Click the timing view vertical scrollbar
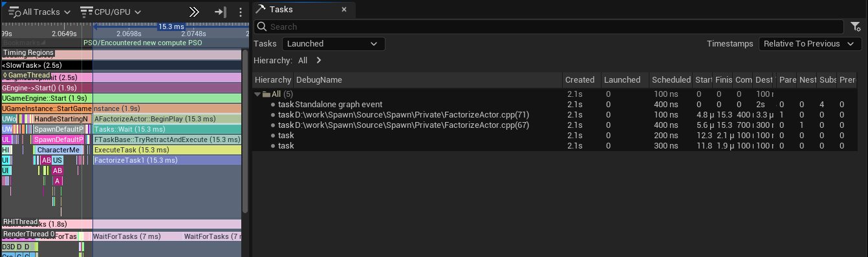This screenshot has height=257, width=868. click(245, 132)
